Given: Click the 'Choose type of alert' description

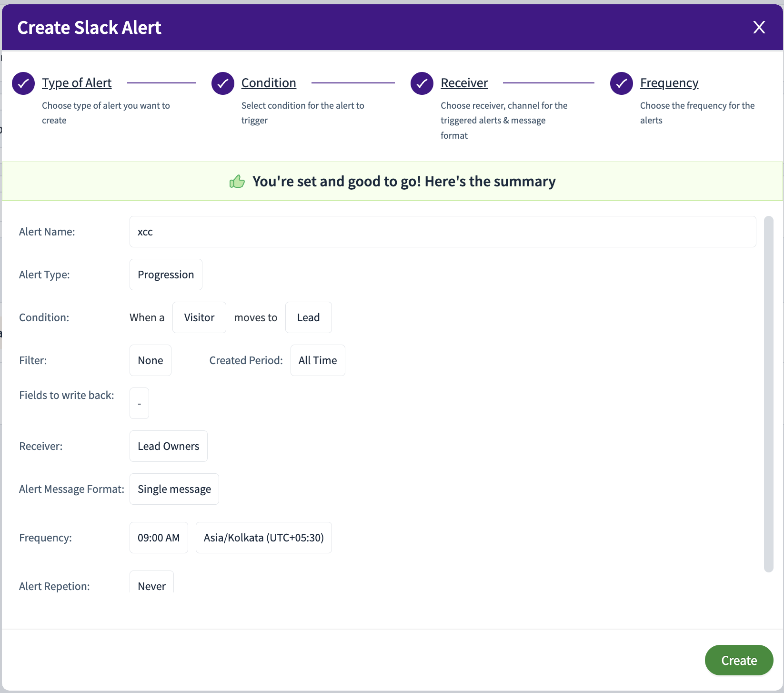Looking at the screenshot, I should [106, 113].
